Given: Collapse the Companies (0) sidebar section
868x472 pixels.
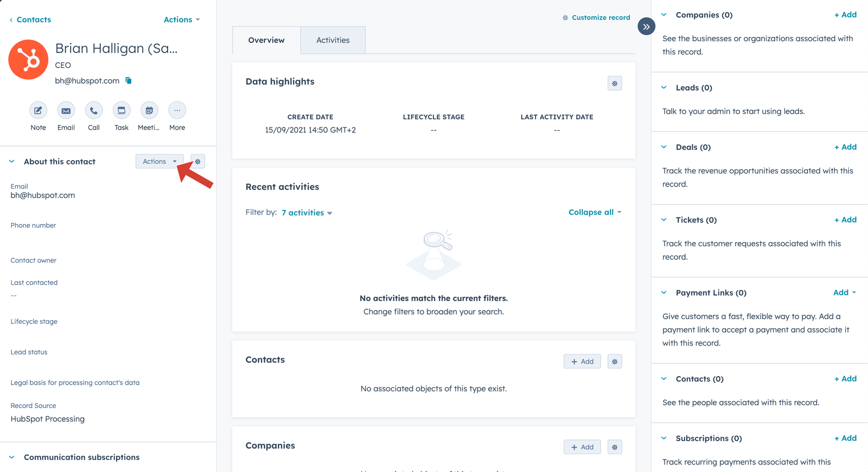Looking at the screenshot, I should [x=664, y=15].
